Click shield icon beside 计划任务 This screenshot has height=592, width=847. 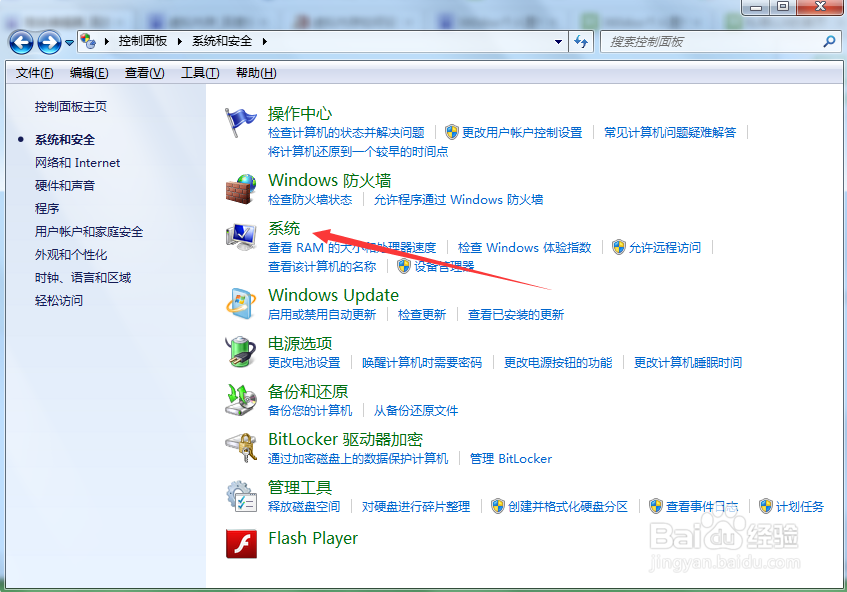pyautogui.click(x=765, y=506)
